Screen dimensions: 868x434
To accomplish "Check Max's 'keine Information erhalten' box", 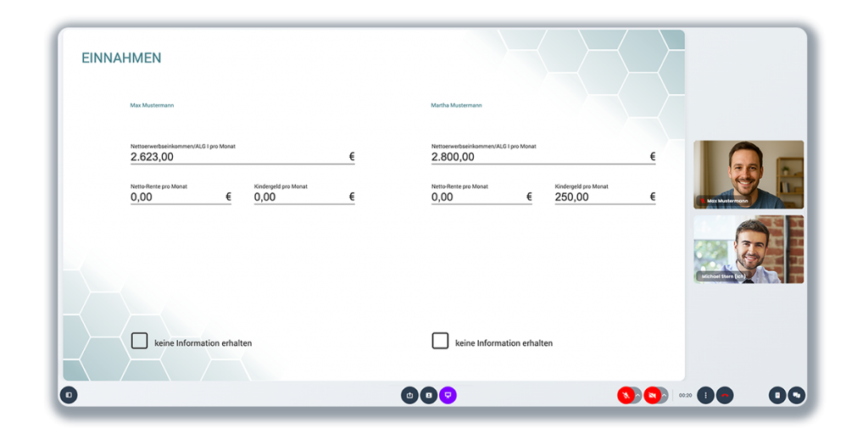I will [x=139, y=341].
